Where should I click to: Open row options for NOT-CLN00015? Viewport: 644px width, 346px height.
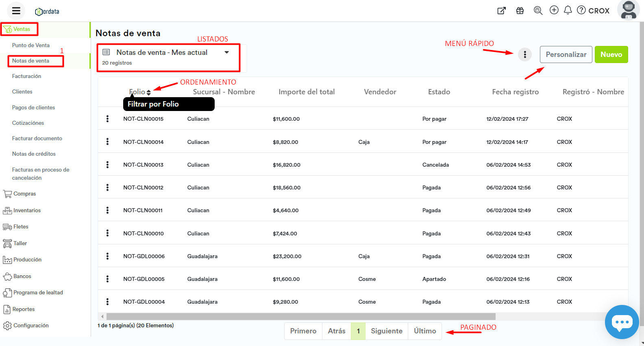(x=107, y=119)
